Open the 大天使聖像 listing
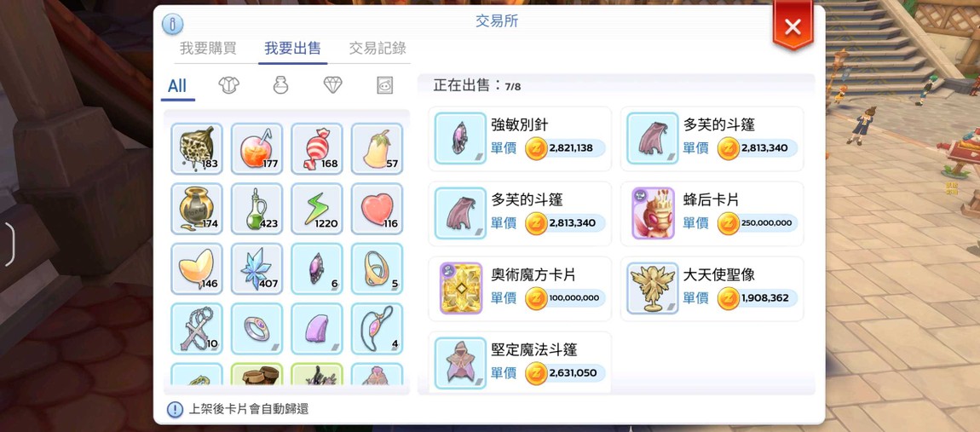The image size is (980, 432). pos(712,289)
